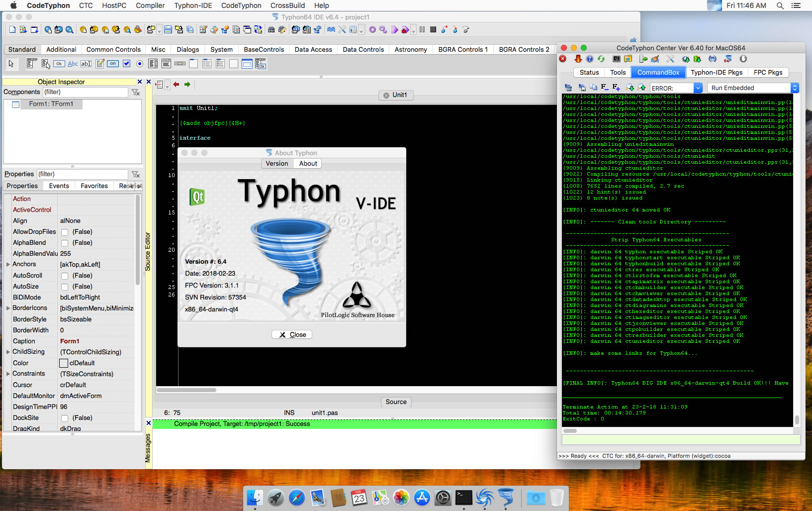Toggle the AlphaBlend checkbox
Image resolution: width=812 pixels, height=511 pixels.
tap(65, 243)
